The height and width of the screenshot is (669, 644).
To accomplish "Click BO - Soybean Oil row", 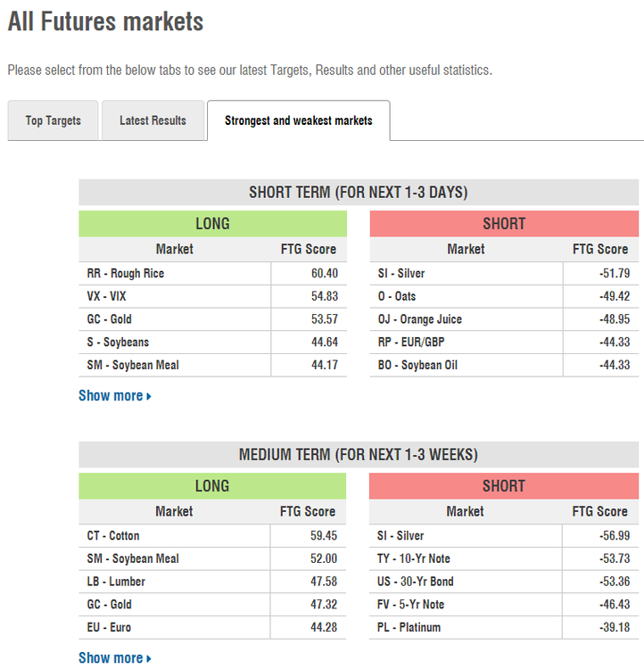I will click(504, 365).
